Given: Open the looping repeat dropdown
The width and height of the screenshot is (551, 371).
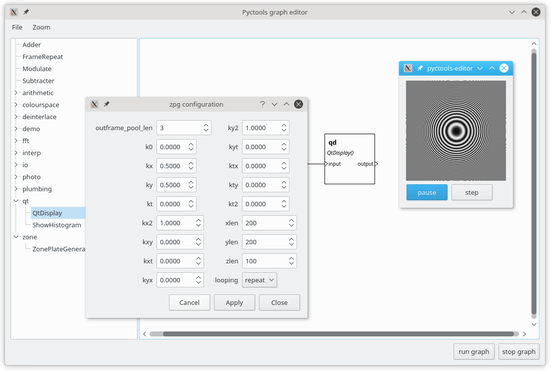Looking at the screenshot, I should [259, 280].
